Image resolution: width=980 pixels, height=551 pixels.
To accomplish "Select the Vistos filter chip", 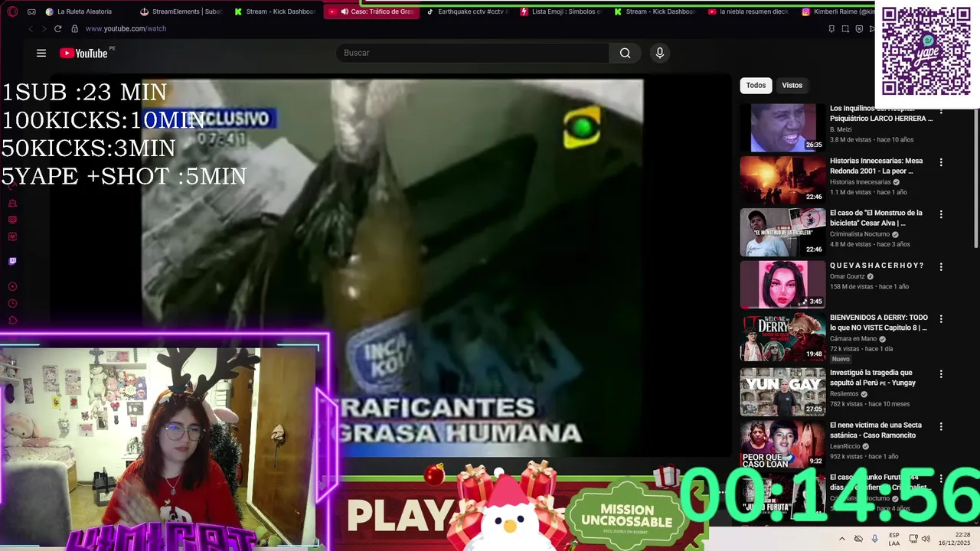I will tap(792, 85).
